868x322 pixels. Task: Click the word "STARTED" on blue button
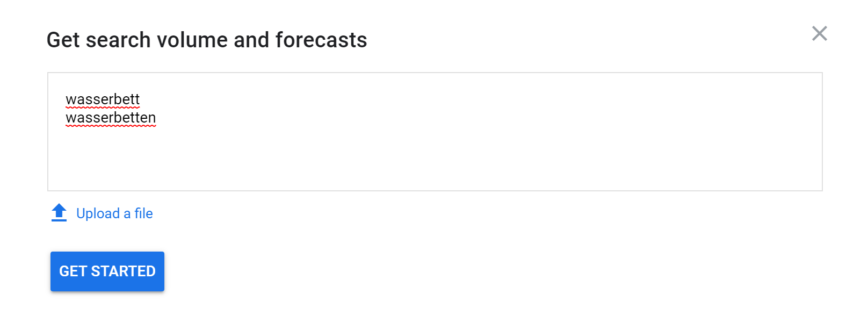123,271
